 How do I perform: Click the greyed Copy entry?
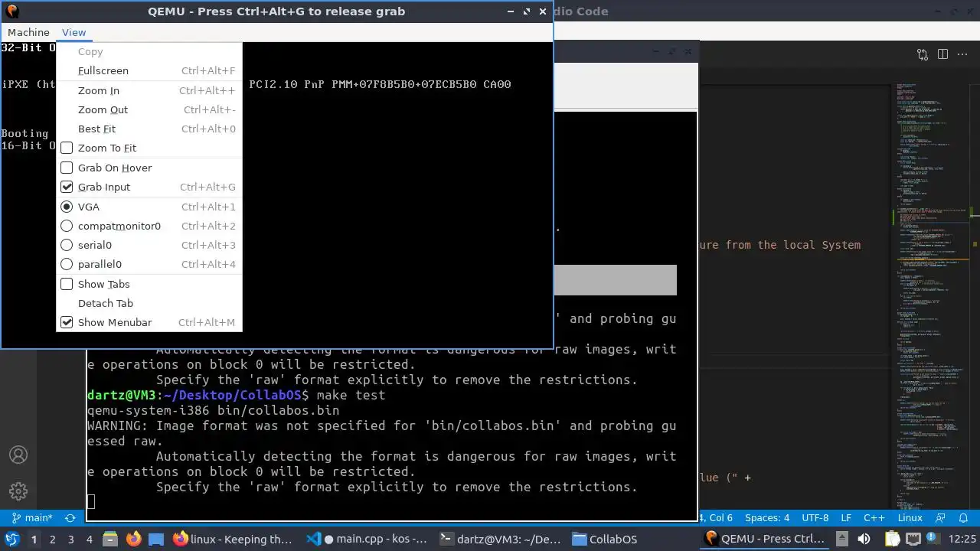pyautogui.click(x=149, y=51)
